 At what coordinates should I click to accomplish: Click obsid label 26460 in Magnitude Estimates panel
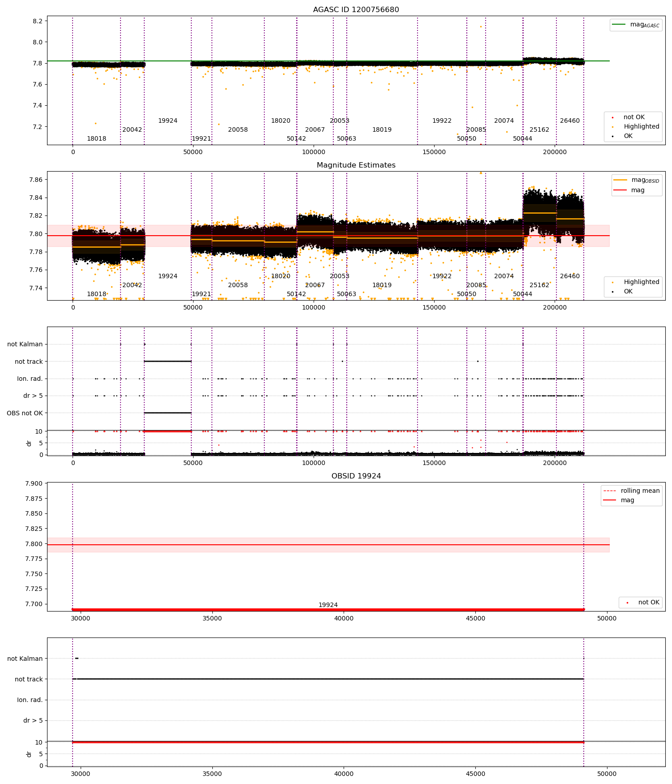(570, 276)
